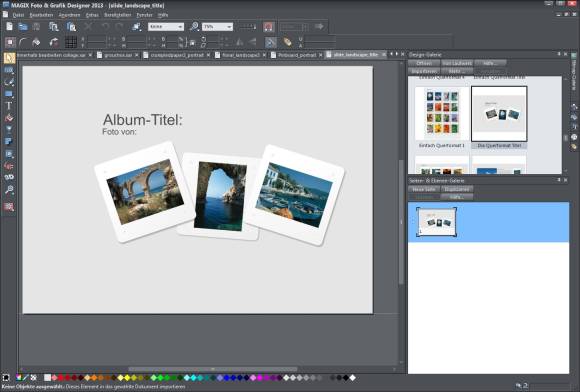Click the red icon right of zoom controls
Image resolution: width=580 pixels, height=392 pixels.
[x=269, y=27]
